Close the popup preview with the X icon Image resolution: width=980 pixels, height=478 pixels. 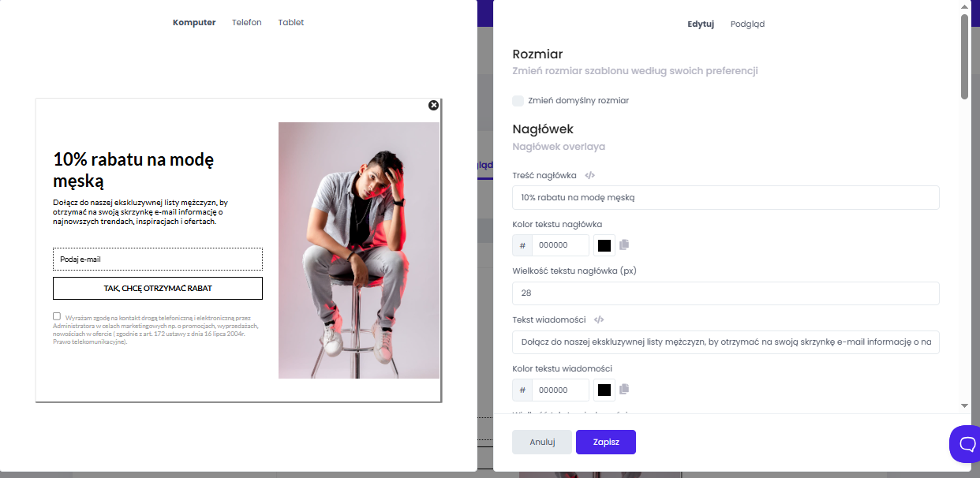click(433, 106)
